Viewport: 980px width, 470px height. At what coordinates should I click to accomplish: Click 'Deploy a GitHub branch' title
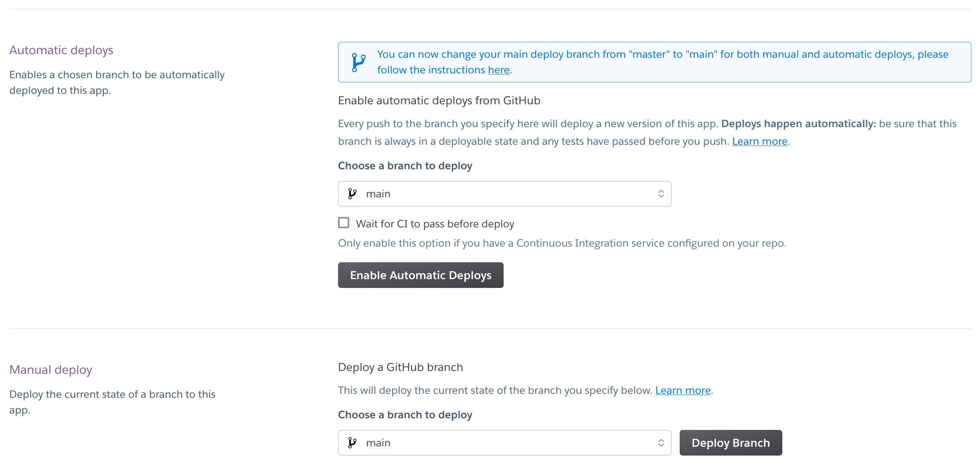(401, 367)
